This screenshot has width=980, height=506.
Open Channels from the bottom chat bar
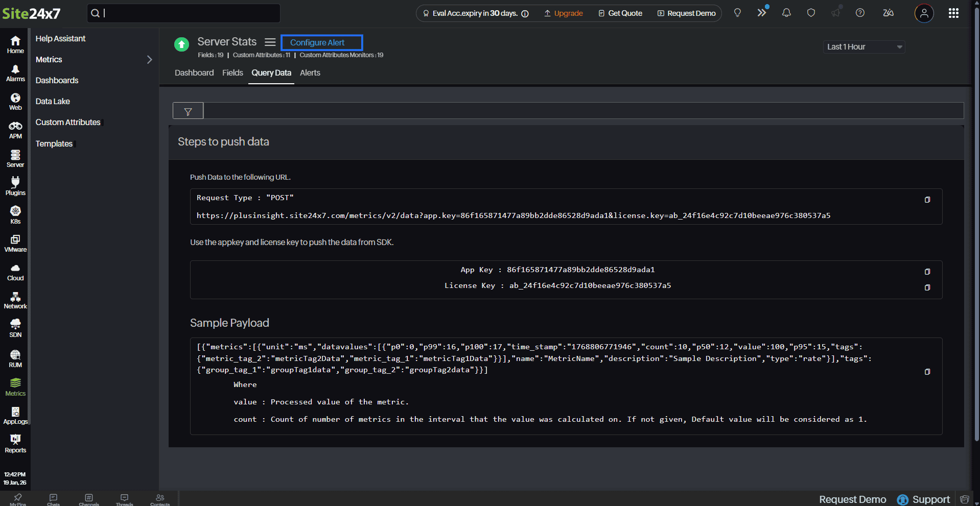pyautogui.click(x=88, y=499)
